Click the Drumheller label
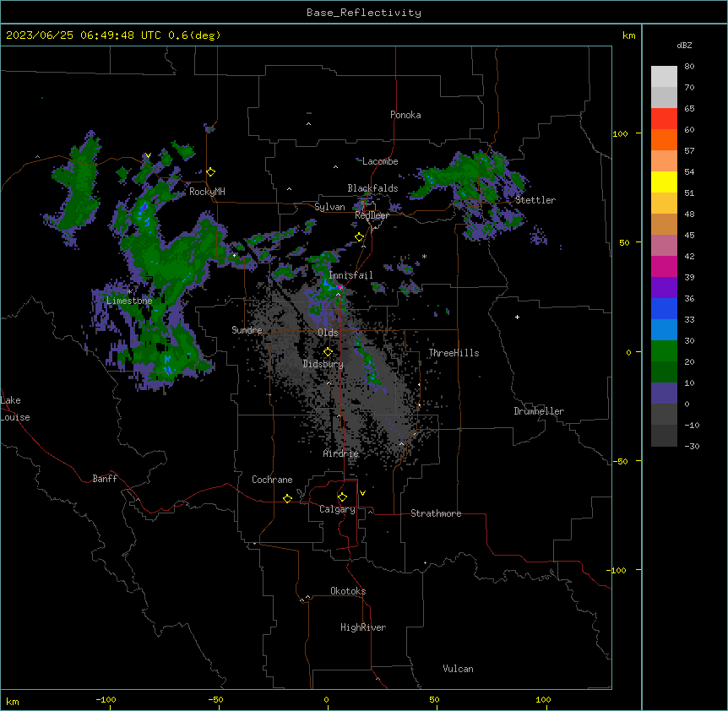 click(x=539, y=411)
